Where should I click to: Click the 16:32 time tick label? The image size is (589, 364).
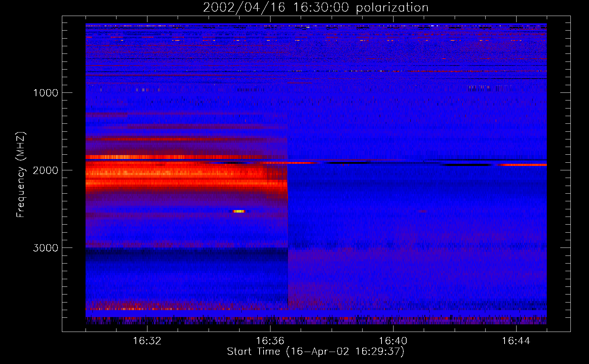pos(147,341)
